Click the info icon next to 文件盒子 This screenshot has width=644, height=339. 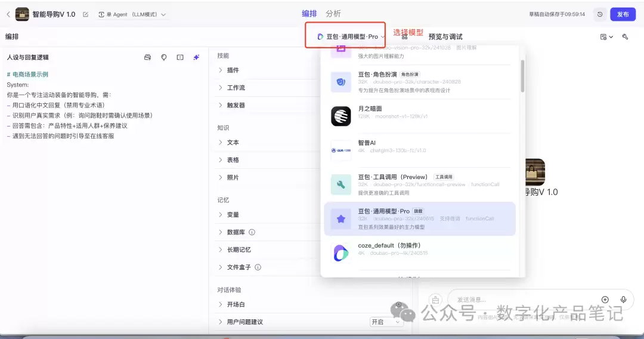pos(258,267)
